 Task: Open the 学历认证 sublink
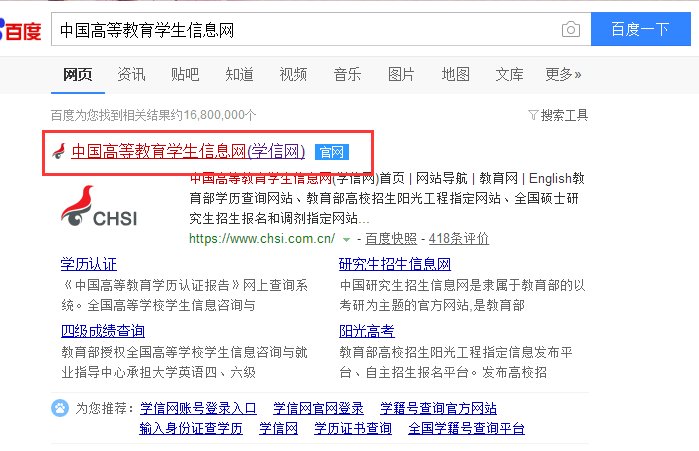coord(89,264)
